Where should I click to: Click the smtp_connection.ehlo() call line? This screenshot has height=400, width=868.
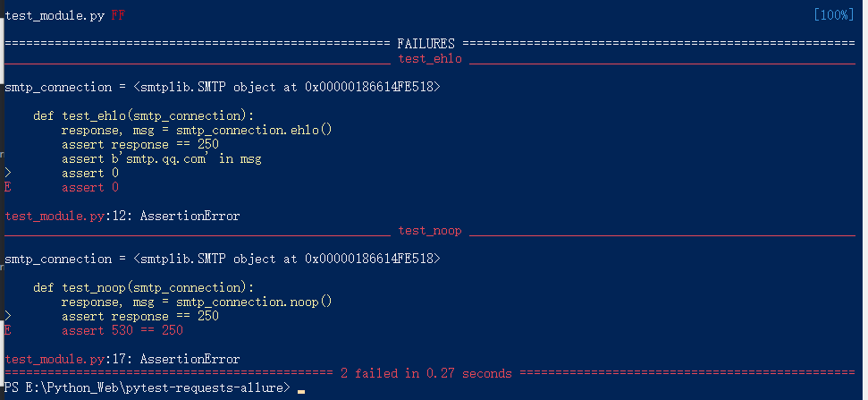point(196,130)
